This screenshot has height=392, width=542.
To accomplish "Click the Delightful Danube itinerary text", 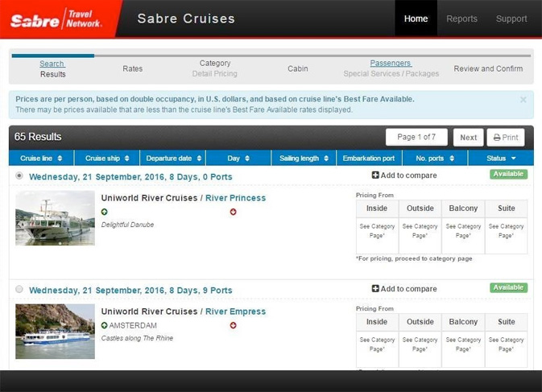I will tap(127, 225).
